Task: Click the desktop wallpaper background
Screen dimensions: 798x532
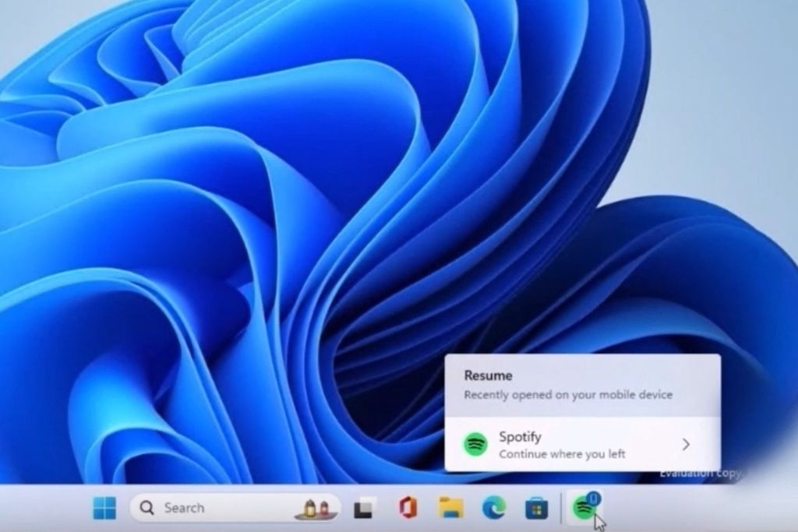Action: (195, 195)
